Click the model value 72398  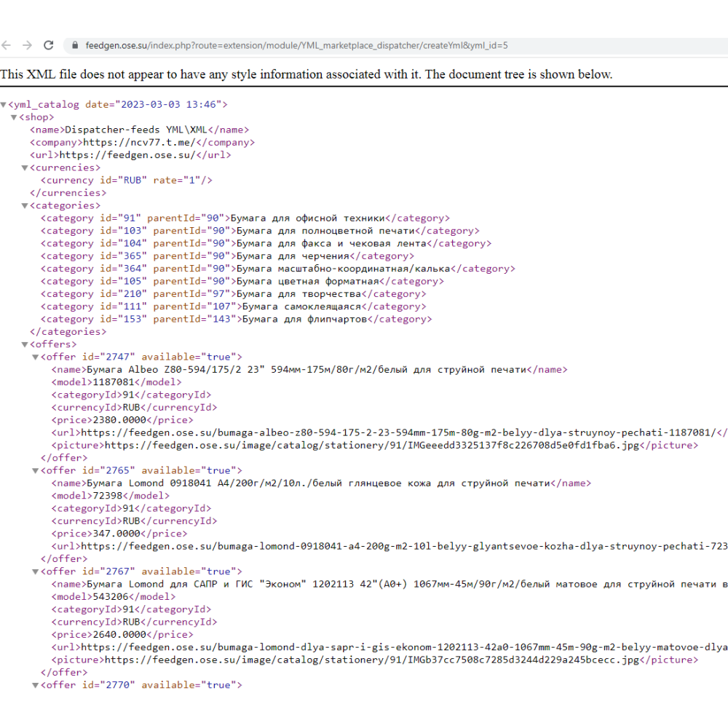(x=111, y=496)
